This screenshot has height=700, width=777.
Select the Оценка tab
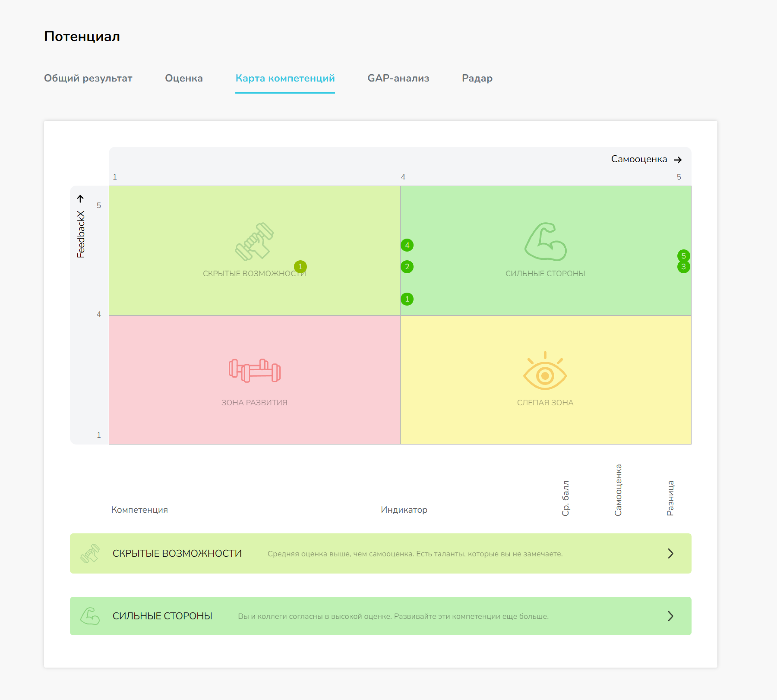click(184, 78)
